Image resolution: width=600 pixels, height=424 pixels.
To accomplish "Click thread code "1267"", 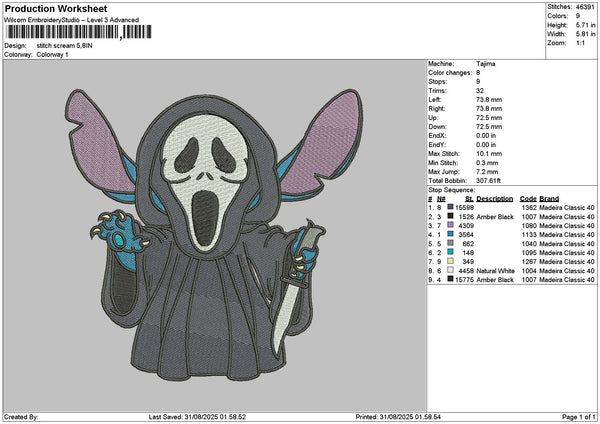I will pyautogui.click(x=529, y=262).
